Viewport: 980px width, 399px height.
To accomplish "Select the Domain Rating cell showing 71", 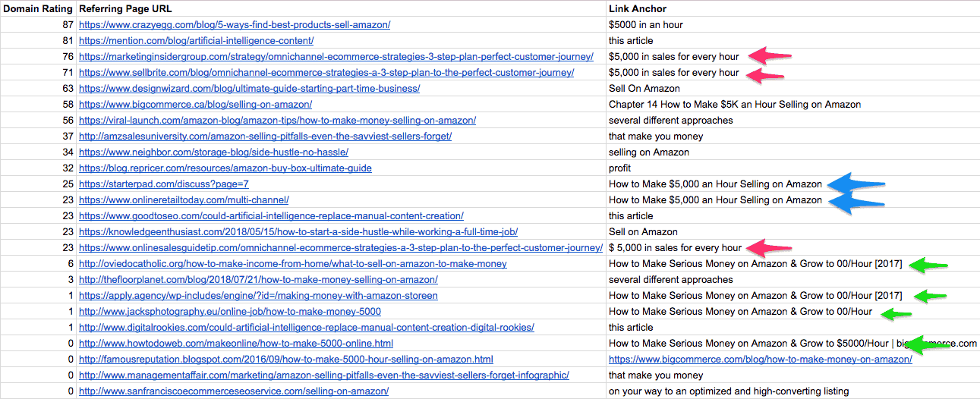I will pos(37,72).
